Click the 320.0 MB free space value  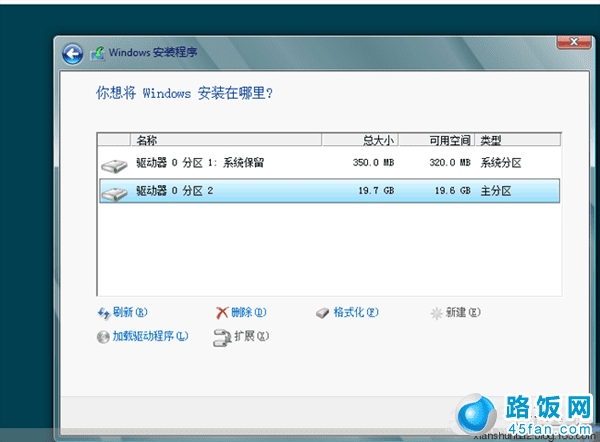pyautogui.click(x=450, y=163)
